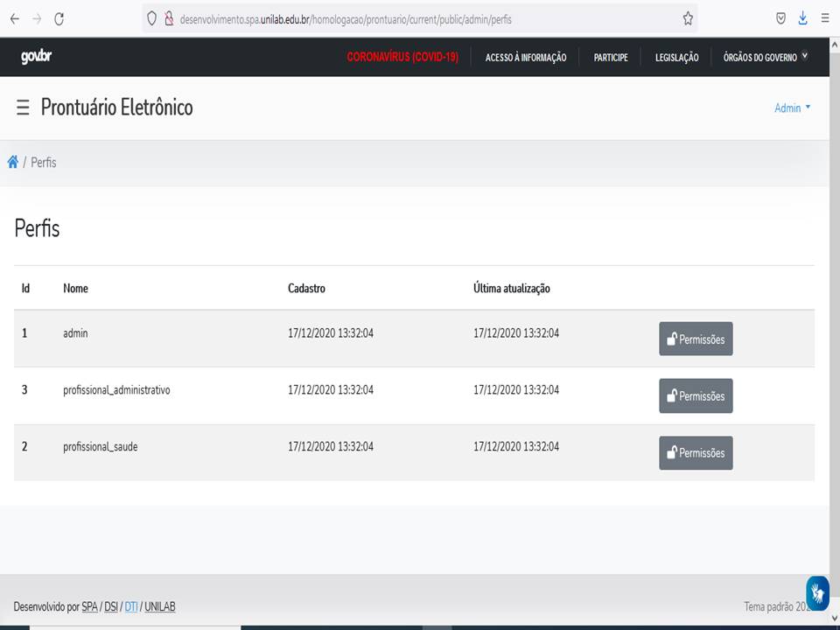The height and width of the screenshot is (630, 840).
Task: Click the home breadcrumb icon
Action: [x=12, y=162]
